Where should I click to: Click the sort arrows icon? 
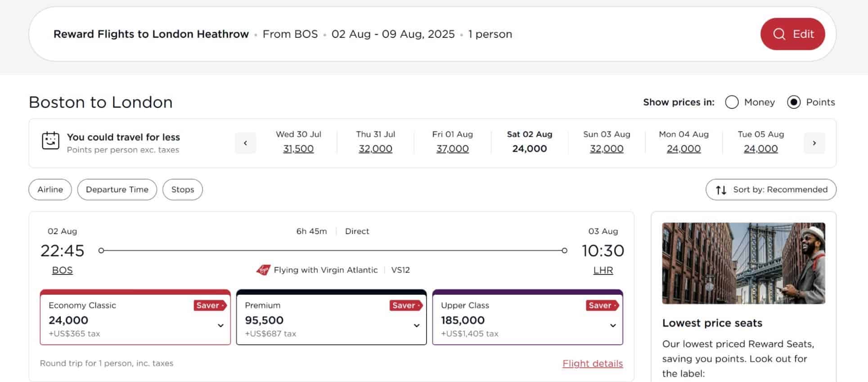tap(720, 189)
